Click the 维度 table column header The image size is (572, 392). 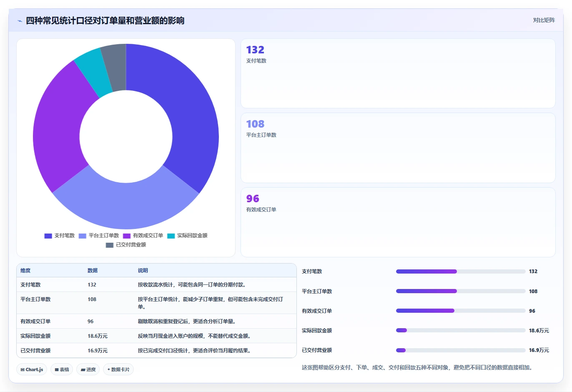coord(25,271)
